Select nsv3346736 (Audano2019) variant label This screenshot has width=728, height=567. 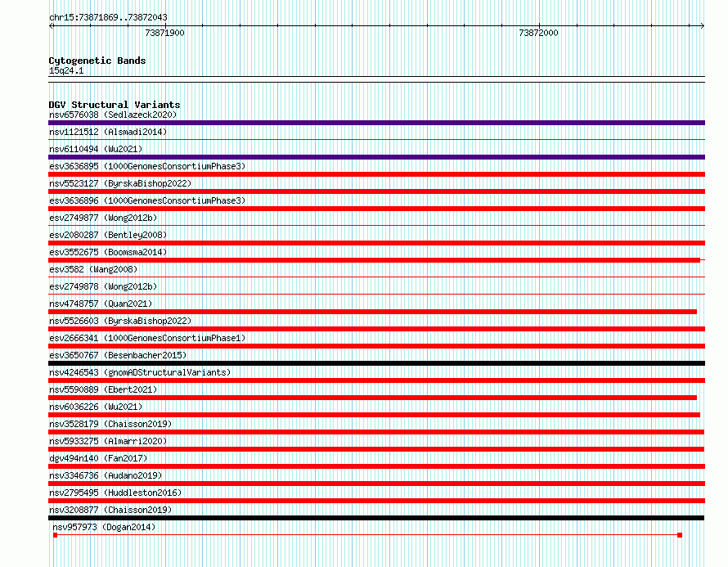pyautogui.click(x=106, y=475)
